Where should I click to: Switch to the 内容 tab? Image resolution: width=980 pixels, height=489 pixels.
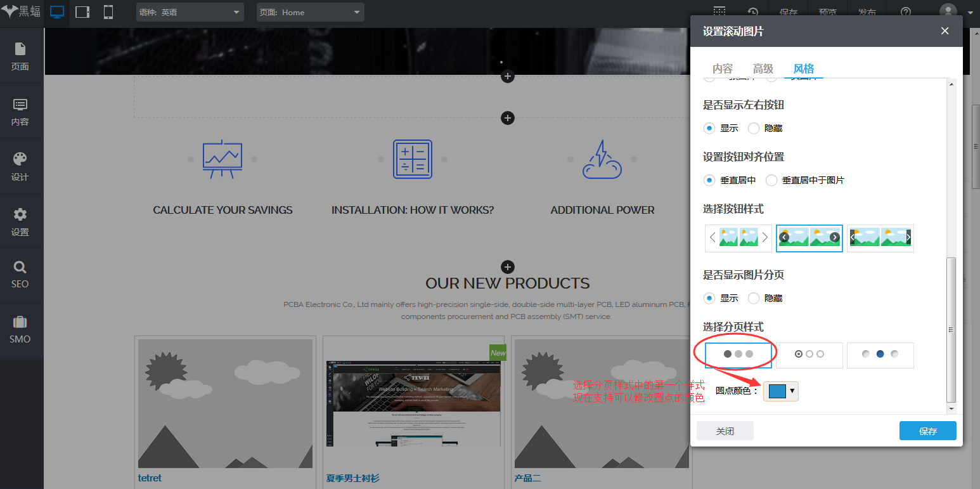pyautogui.click(x=722, y=69)
